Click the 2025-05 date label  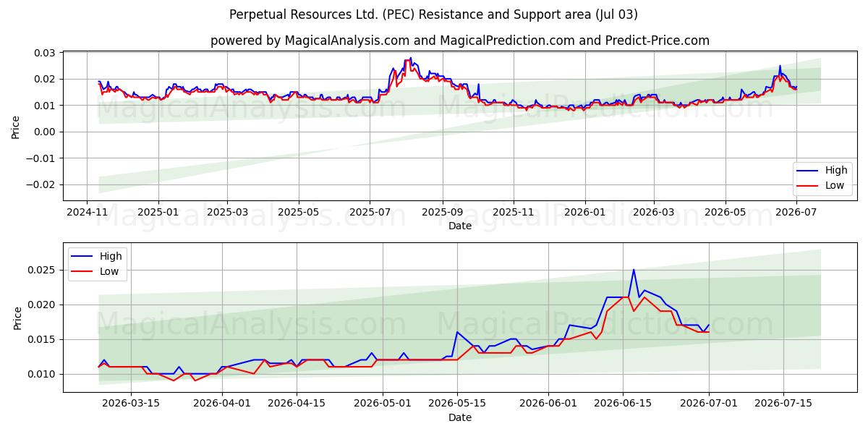click(x=299, y=213)
